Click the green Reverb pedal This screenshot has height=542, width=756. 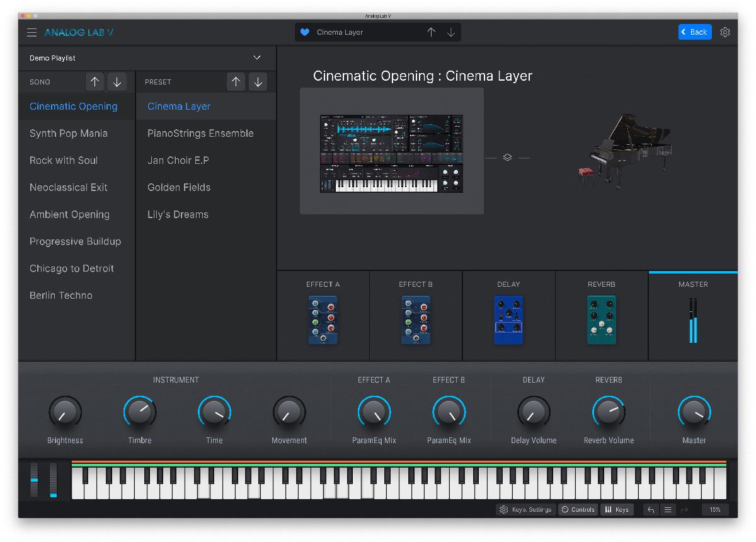[602, 320]
